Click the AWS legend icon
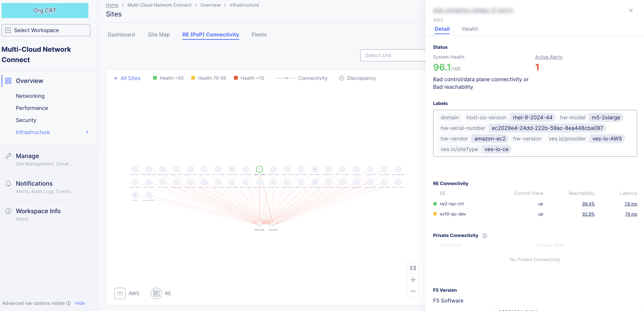Viewport: 644px width, 311px height. pos(120,293)
